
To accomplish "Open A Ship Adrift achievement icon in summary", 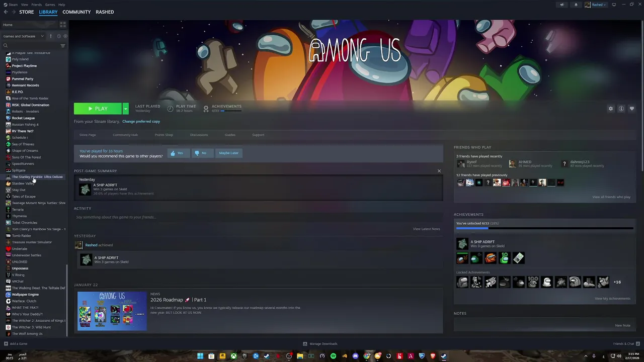I will 85,189.
